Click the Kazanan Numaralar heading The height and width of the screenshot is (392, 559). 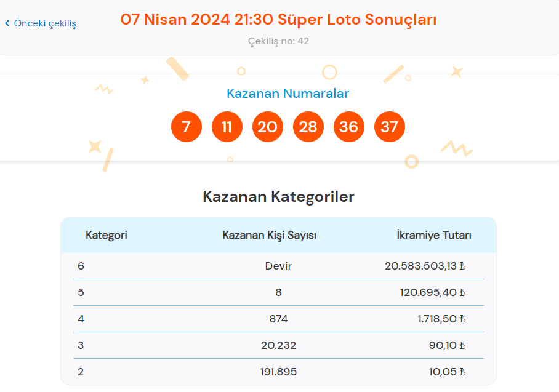[288, 94]
